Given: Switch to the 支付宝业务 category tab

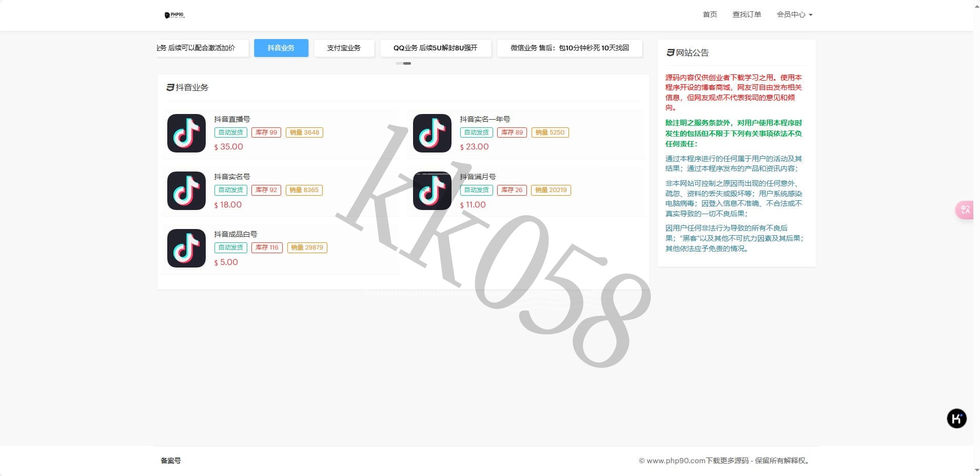Looking at the screenshot, I should (x=344, y=48).
